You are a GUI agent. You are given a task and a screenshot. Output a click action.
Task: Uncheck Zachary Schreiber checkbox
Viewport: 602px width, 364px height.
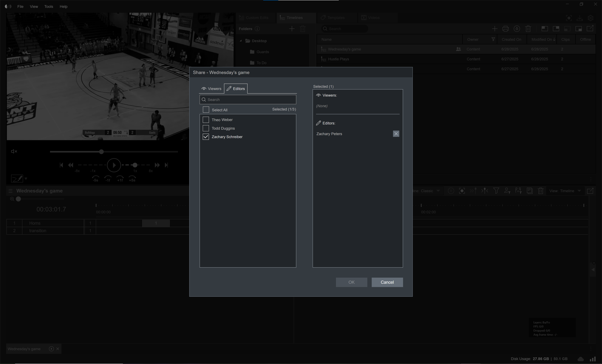click(206, 137)
